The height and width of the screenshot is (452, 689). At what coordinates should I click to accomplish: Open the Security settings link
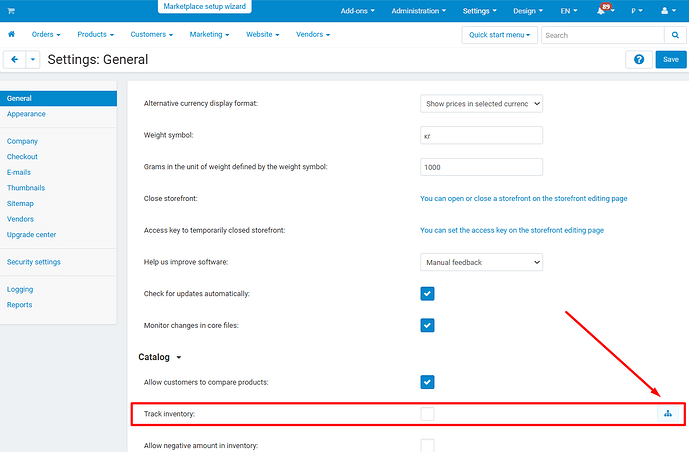[x=34, y=262]
